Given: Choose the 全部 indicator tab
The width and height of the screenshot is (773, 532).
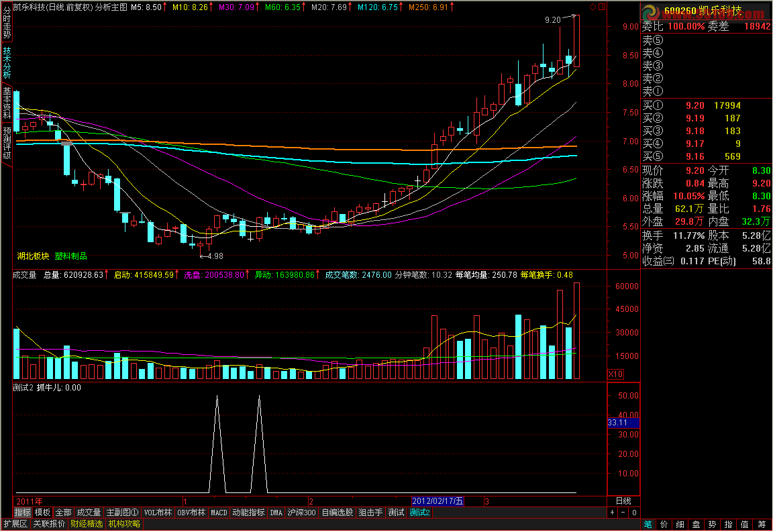Looking at the screenshot, I should tap(64, 513).
